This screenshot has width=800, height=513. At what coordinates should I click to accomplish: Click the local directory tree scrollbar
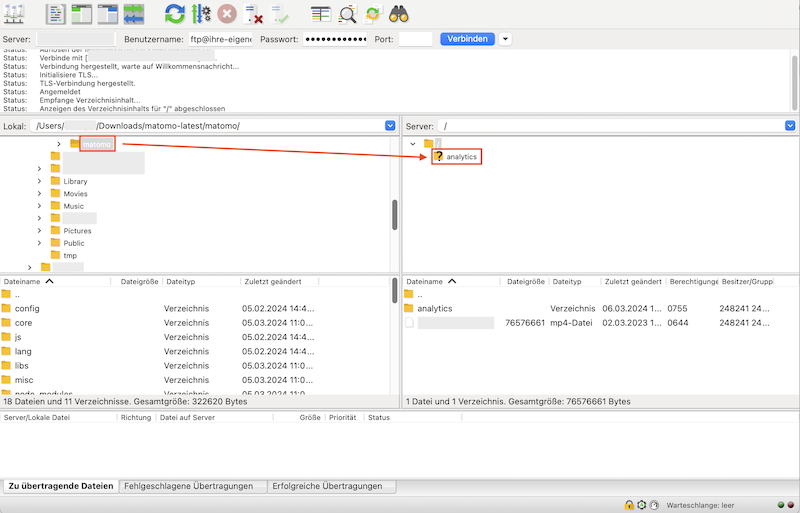pyautogui.click(x=394, y=215)
